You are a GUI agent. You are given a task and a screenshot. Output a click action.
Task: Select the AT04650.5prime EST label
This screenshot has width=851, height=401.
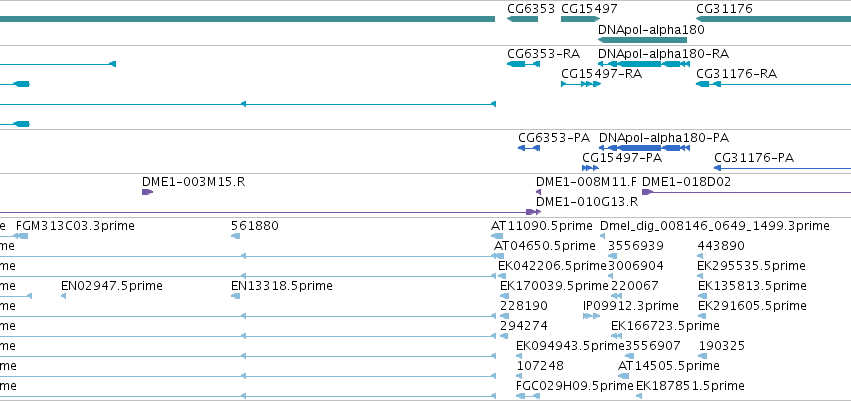tap(544, 246)
